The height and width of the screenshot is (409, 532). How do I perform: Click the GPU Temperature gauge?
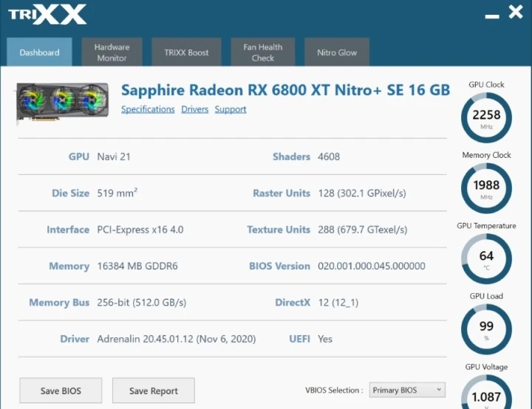486,258
